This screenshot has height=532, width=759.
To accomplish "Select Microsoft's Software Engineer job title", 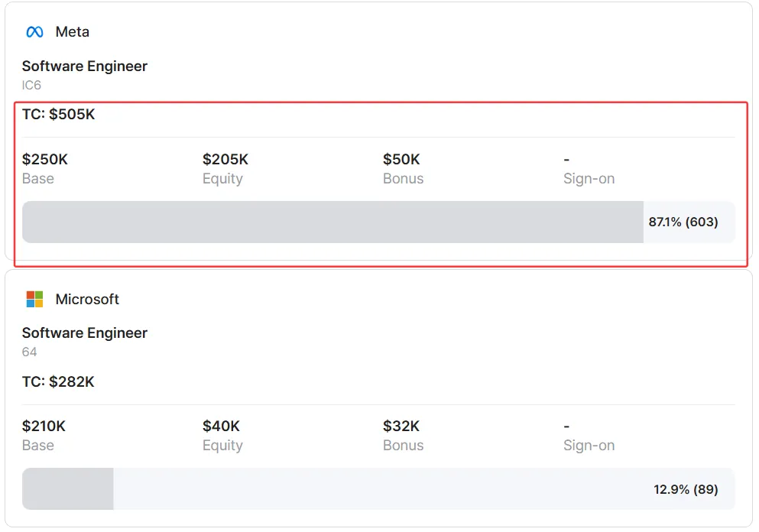I will (x=85, y=333).
